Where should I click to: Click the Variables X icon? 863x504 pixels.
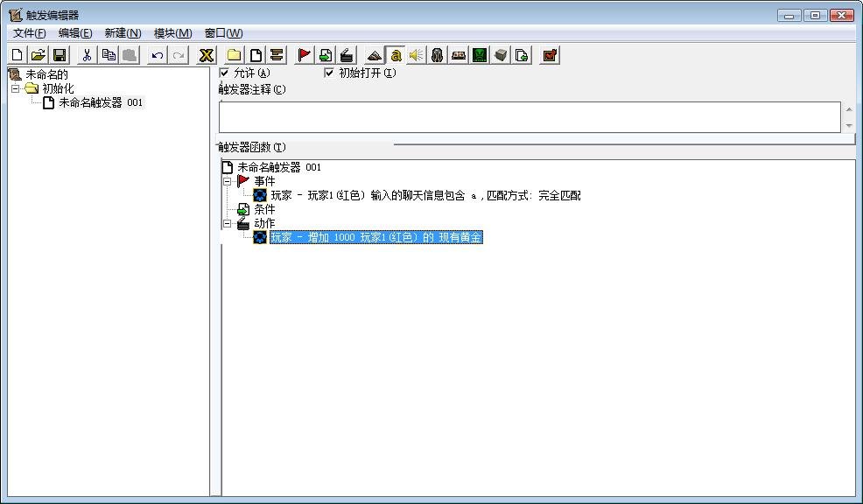click(x=206, y=55)
